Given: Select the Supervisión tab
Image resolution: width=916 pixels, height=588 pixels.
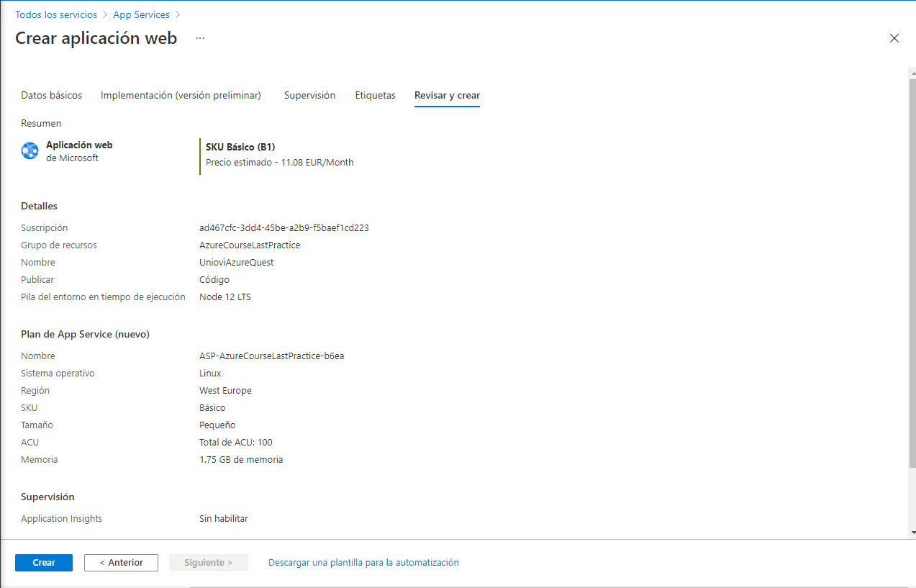Looking at the screenshot, I should [x=309, y=95].
